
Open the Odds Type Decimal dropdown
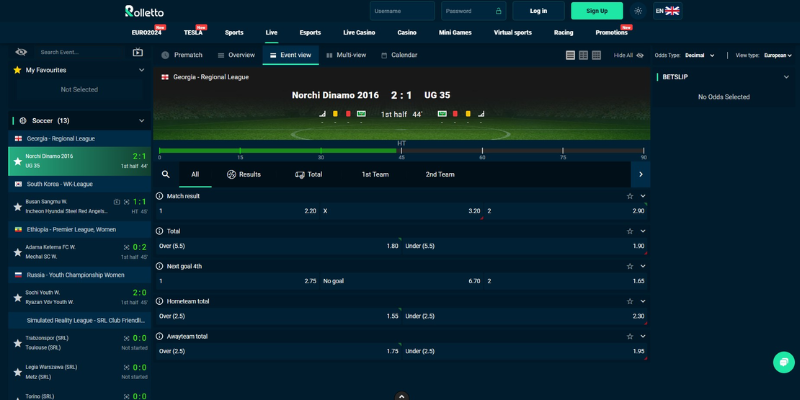pos(699,55)
